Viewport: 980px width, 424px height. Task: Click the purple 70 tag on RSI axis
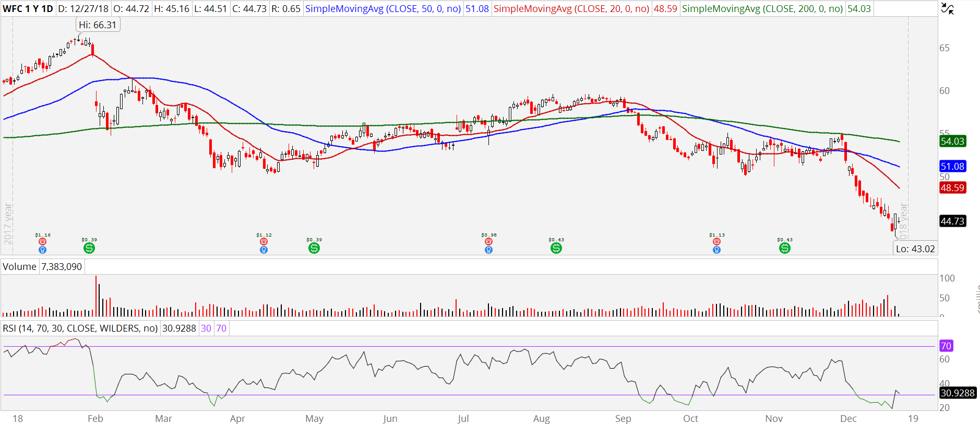[x=946, y=346]
